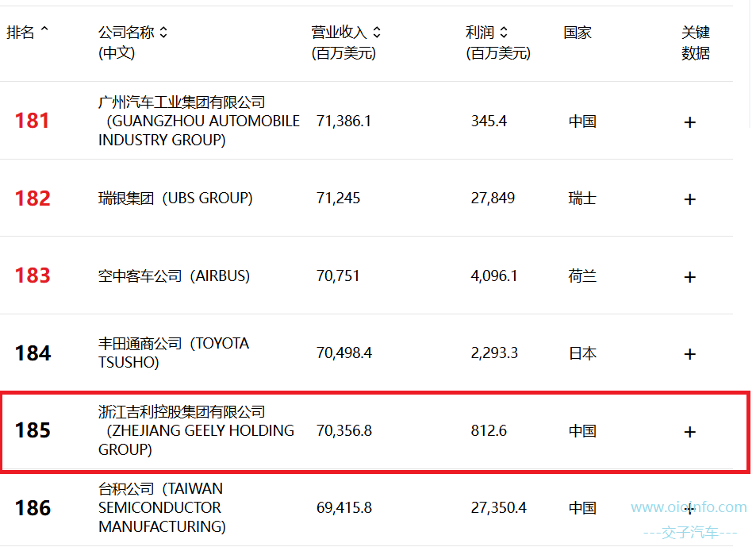Select rank number 184
Viewport: 756px width, 551px height.
tap(33, 353)
